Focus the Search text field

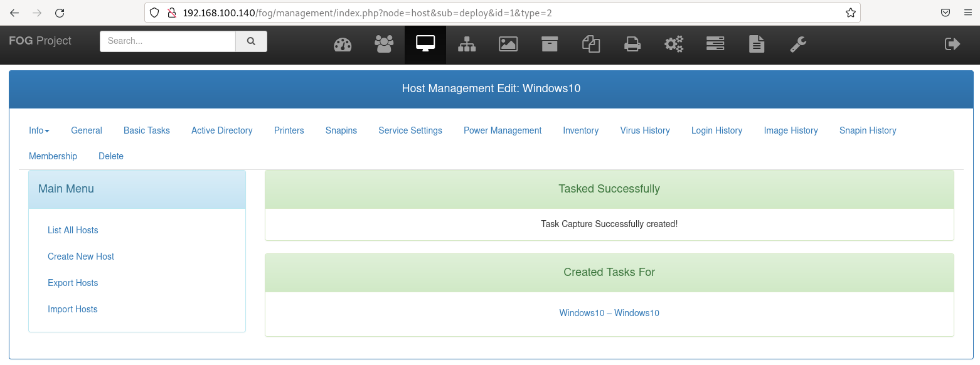[168, 41]
